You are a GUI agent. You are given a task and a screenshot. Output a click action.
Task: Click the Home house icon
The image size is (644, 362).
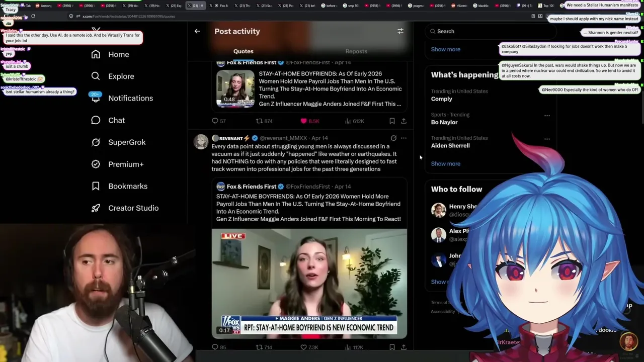96,54
